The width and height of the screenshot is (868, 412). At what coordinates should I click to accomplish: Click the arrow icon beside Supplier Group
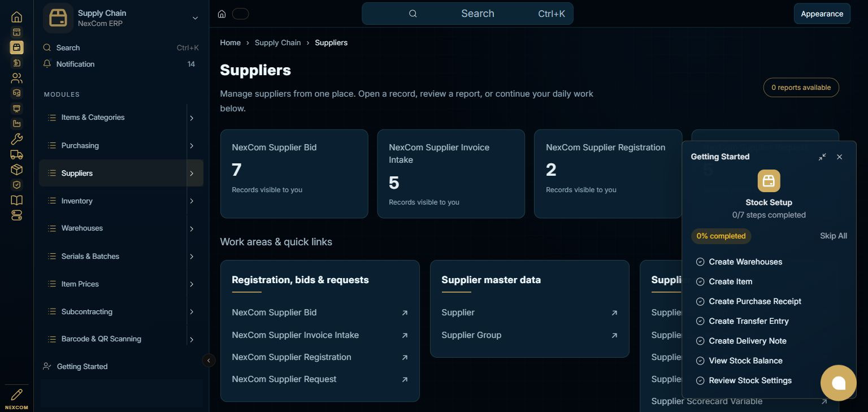point(614,335)
